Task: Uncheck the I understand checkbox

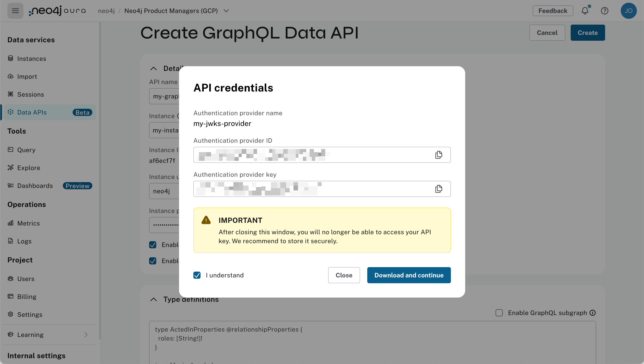Action: 197,275
